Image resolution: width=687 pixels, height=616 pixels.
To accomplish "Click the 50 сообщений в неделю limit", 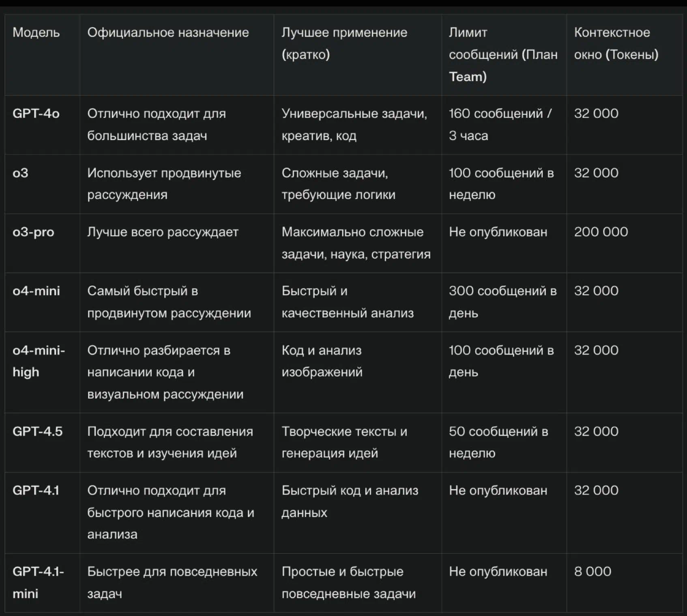I will coord(498,442).
